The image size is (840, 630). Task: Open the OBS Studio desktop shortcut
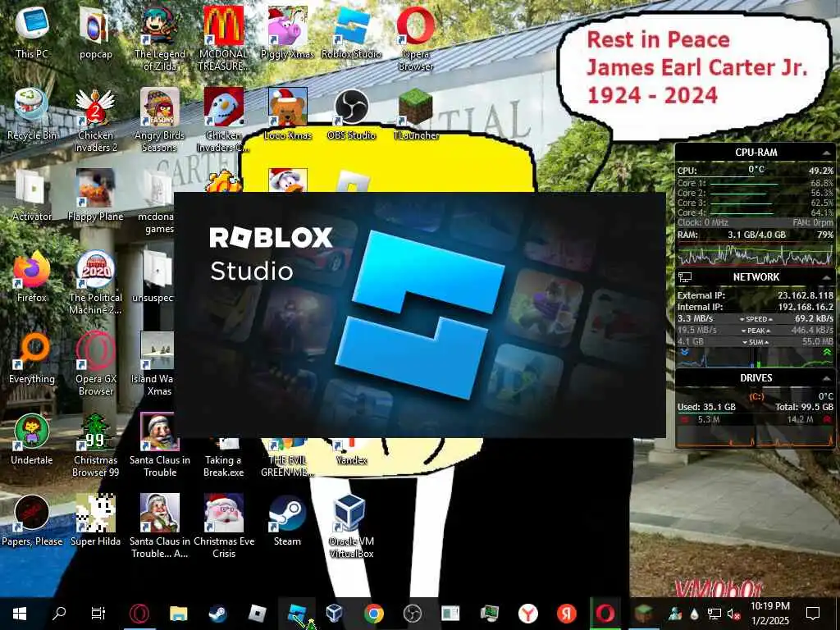[x=351, y=113]
